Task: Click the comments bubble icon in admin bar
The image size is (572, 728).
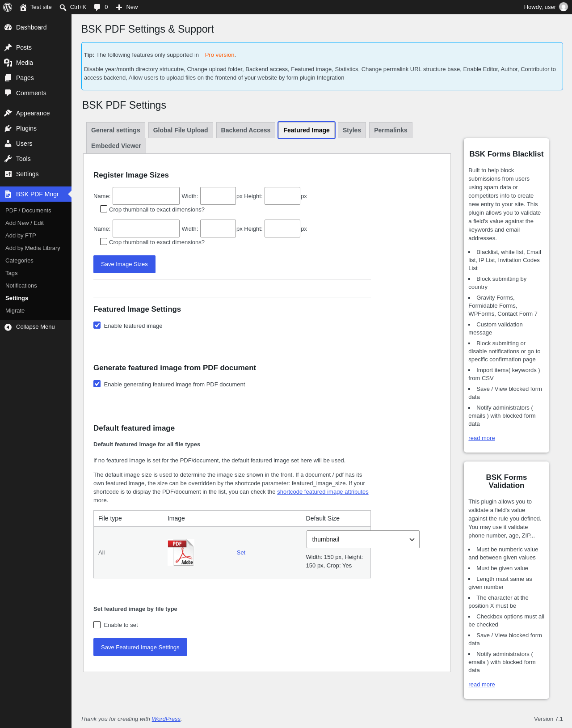Action: click(97, 7)
